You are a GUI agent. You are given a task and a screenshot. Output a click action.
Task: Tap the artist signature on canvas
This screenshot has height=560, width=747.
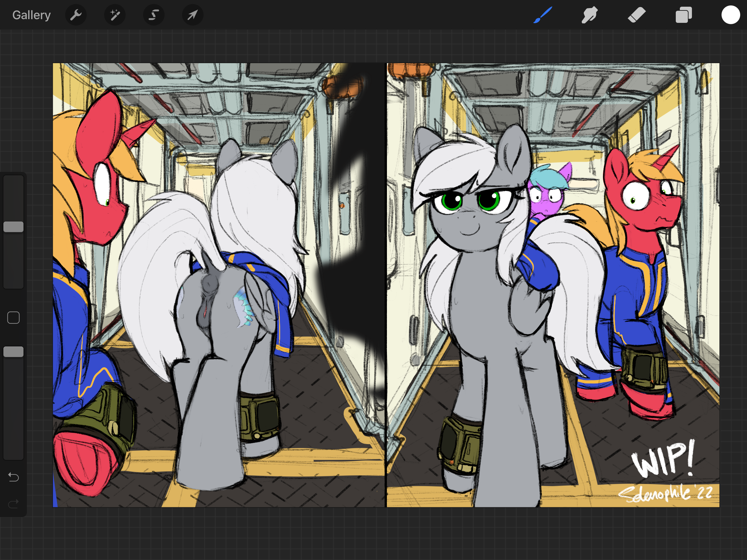pos(665,494)
